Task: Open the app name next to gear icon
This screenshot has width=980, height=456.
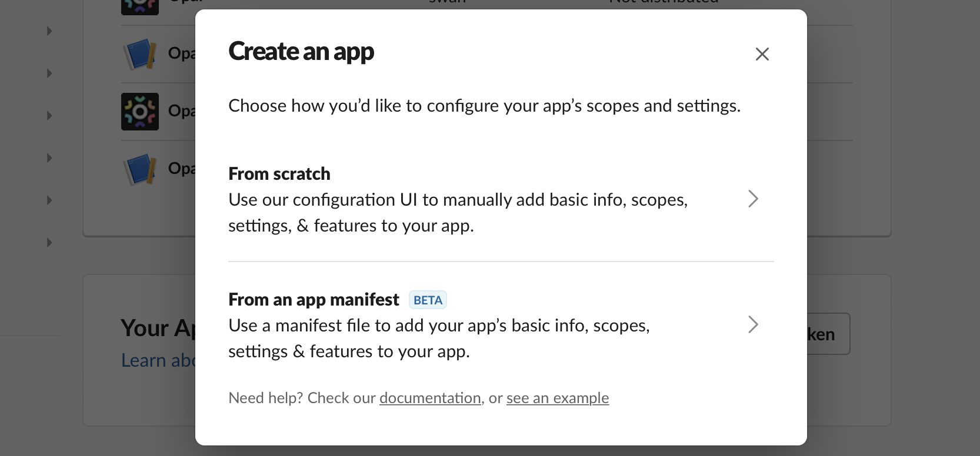Action: pos(181,110)
